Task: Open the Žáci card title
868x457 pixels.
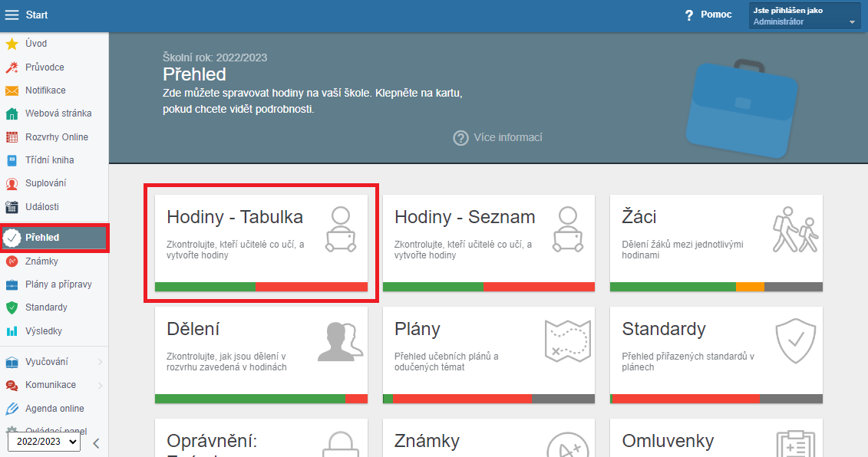Action: (x=639, y=218)
